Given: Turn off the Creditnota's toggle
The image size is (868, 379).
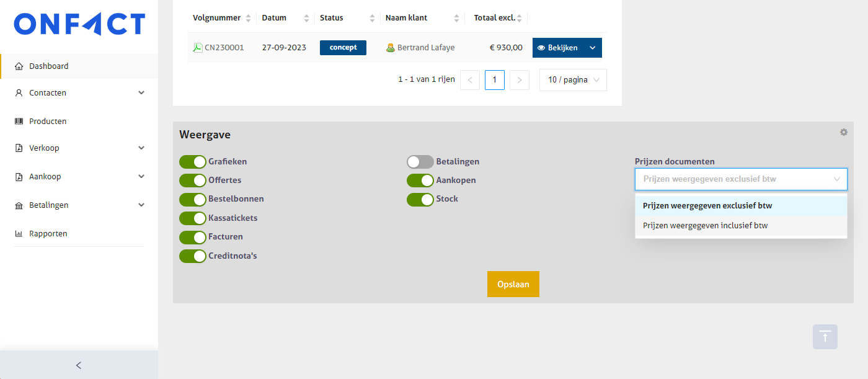Looking at the screenshot, I should coord(193,256).
